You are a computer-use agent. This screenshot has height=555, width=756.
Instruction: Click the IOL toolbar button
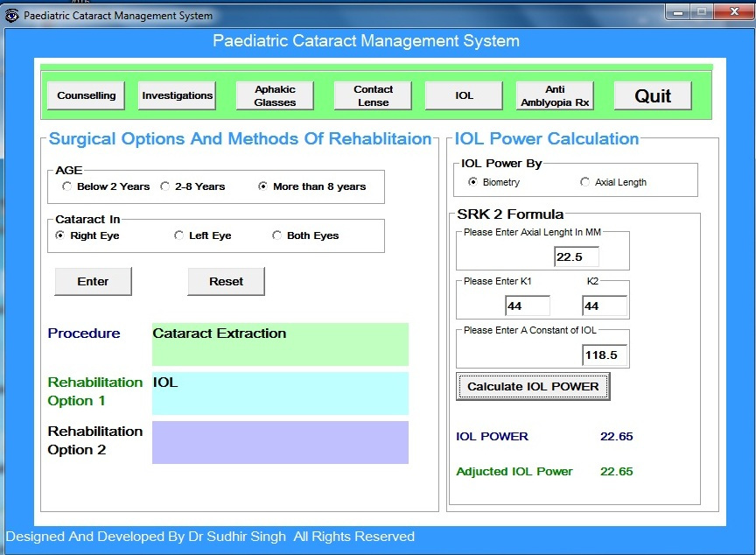pos(464,96)
